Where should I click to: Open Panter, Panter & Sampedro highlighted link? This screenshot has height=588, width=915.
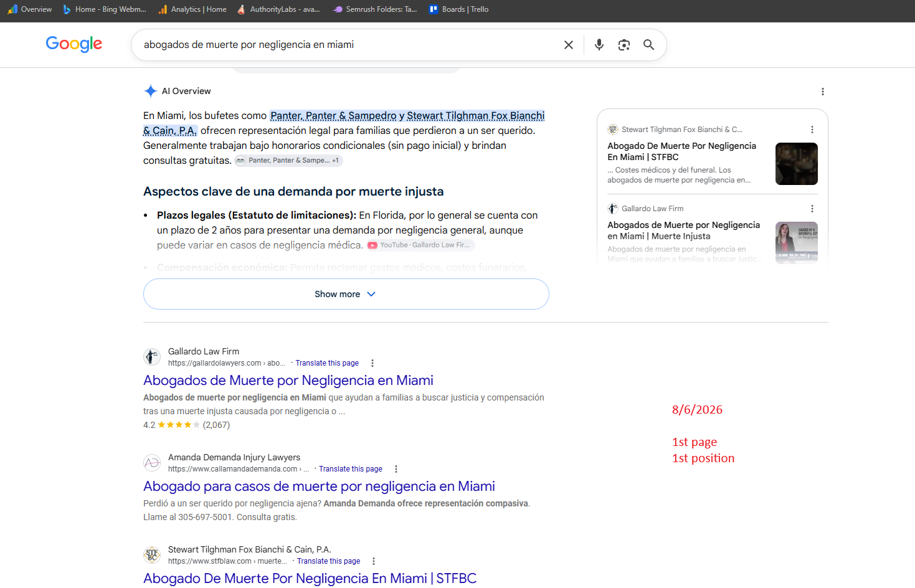coord(333,115)
